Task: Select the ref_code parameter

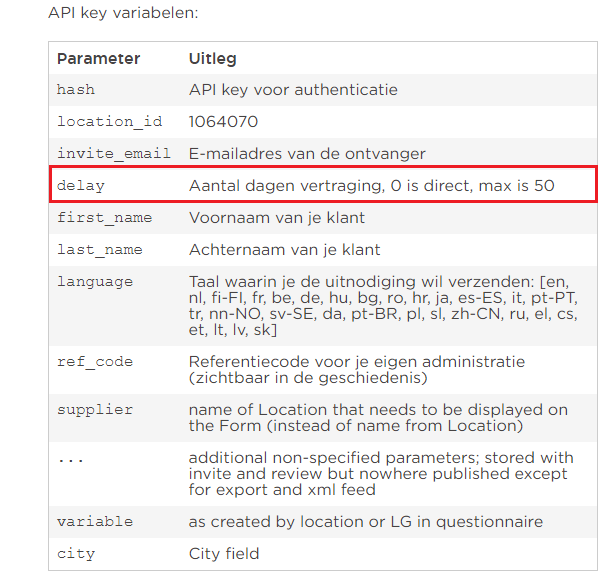Action: click(95, 362)
